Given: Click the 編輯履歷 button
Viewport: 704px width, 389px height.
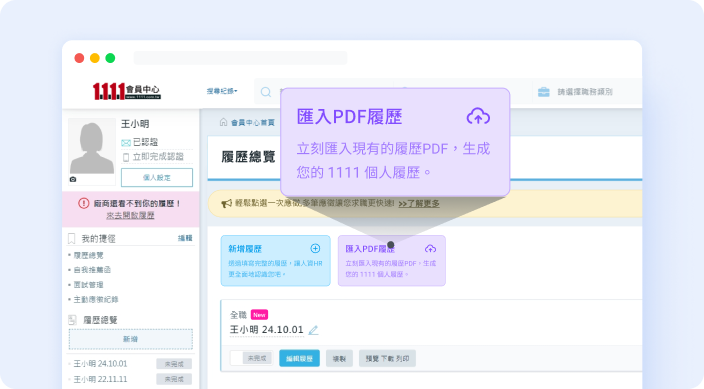Looking at the screenshot, I should point(299,358).
